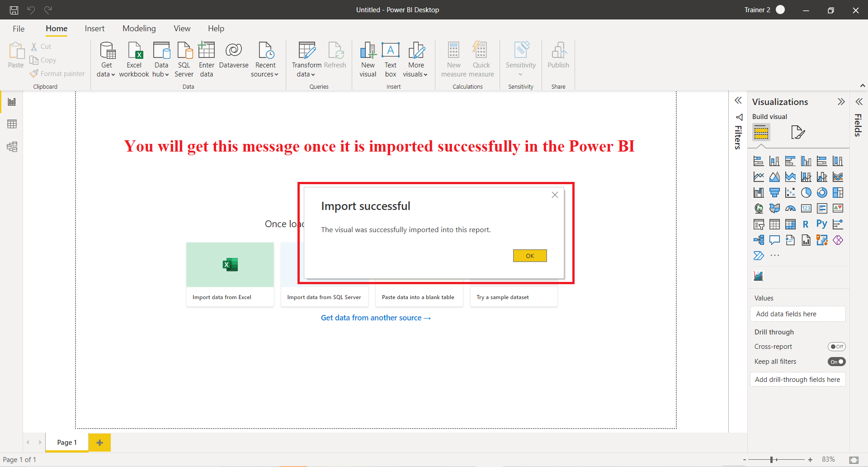
Task: Open the Format visual pane icon
Action: (798, 132)
